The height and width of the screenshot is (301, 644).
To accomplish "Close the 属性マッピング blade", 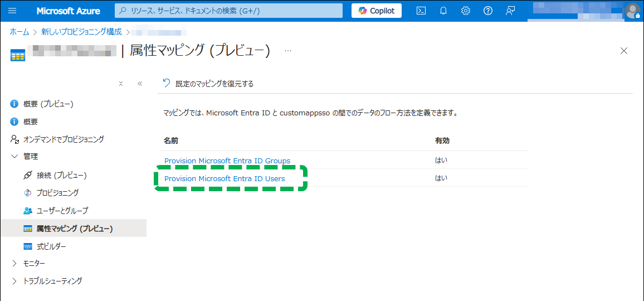I will coord(624,51).
